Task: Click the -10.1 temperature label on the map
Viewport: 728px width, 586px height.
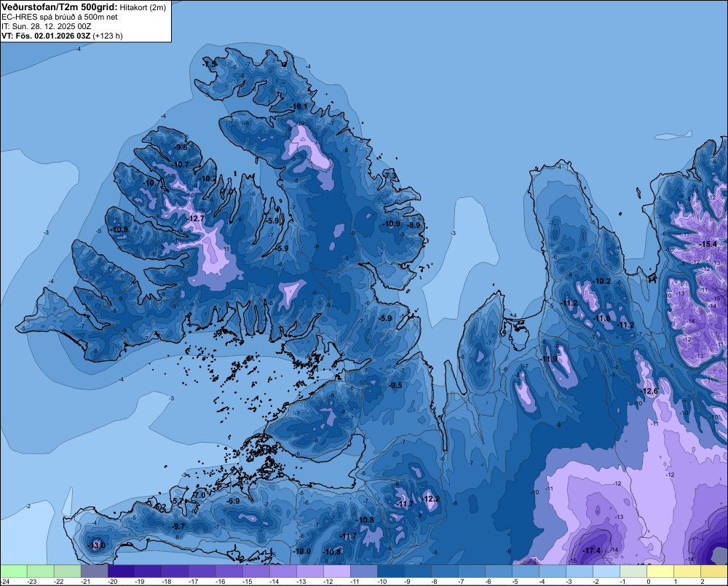Action: (299, 106)
